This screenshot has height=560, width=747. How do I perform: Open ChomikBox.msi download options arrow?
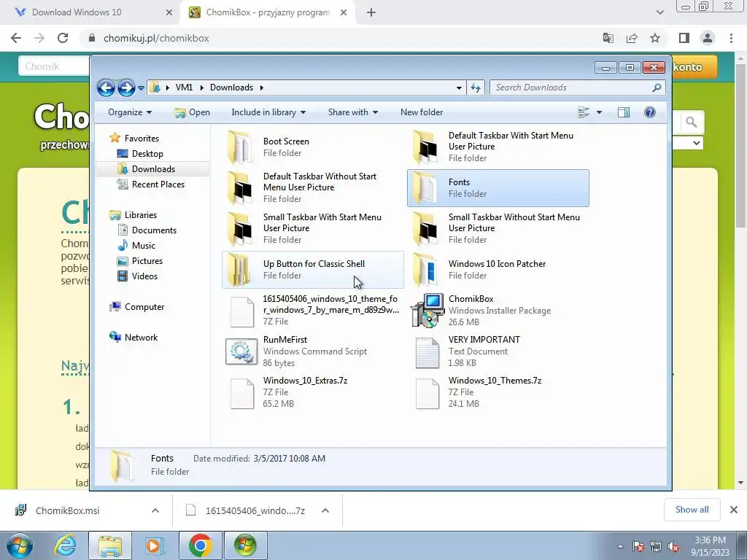(155, 510)
